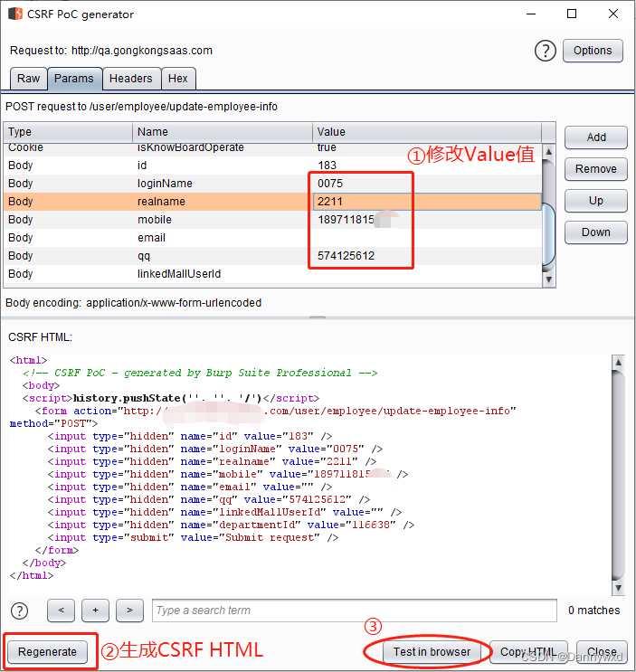The height and width of the screenshot is (672, 636).
Task: Go to next search match with > button
Action: point(129,610)
